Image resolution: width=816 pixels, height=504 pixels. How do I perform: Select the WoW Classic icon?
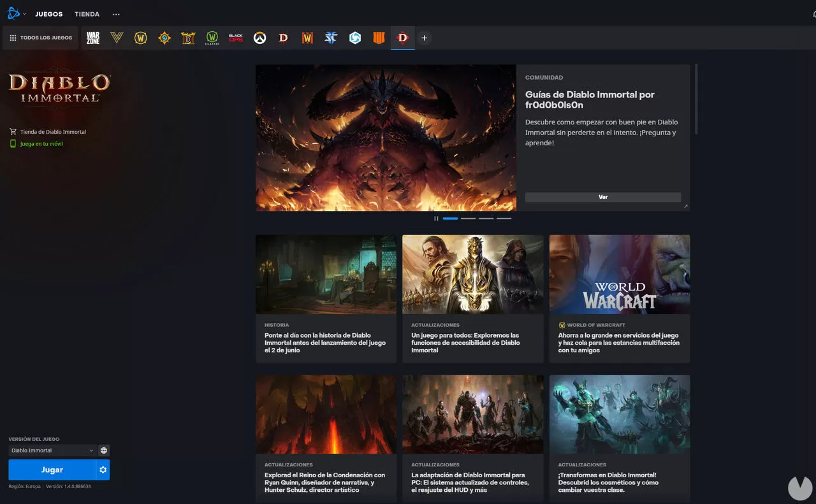click(x=212, y=38)
